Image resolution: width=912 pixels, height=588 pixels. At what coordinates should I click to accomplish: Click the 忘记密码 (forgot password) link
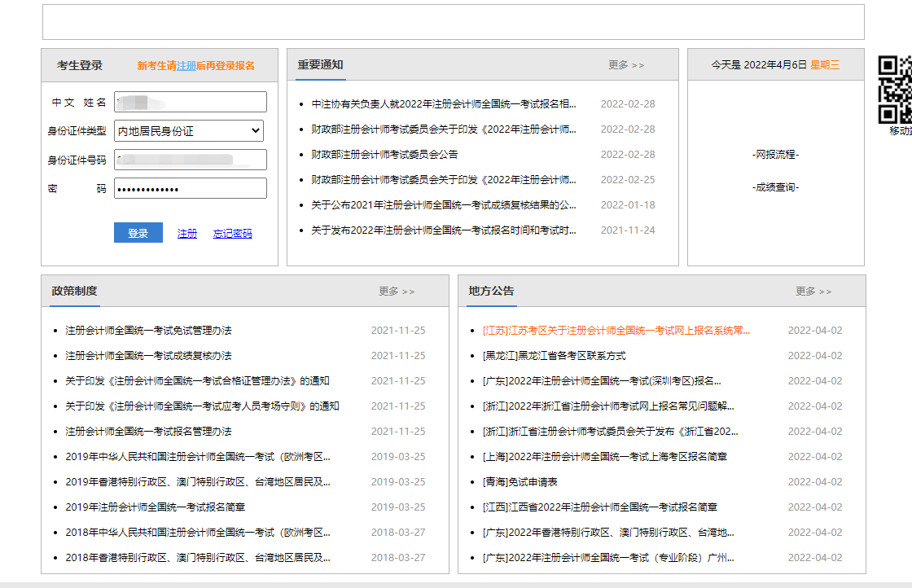click(232, 232)
